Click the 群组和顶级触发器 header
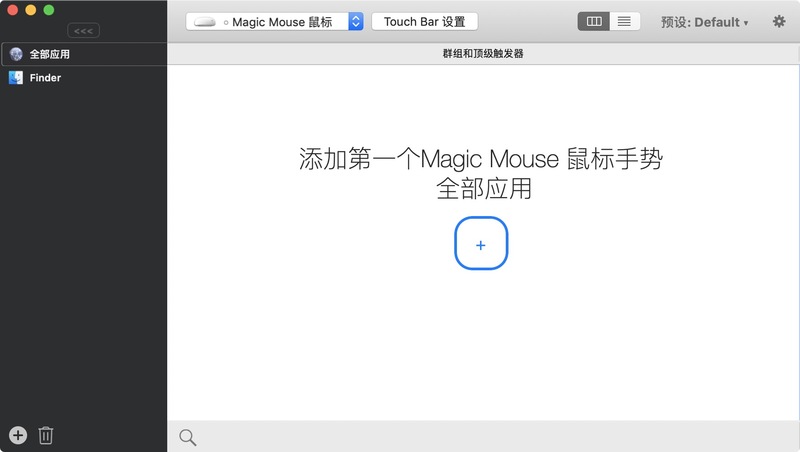 point(483,54)
